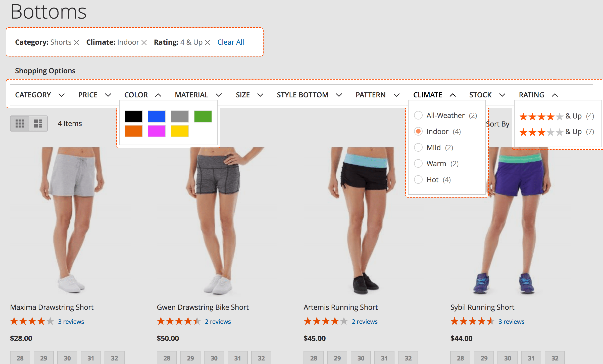The height and width of the screenshot is (364, 603).
Task: Switch to grid view icon
Action: point(20,124)
